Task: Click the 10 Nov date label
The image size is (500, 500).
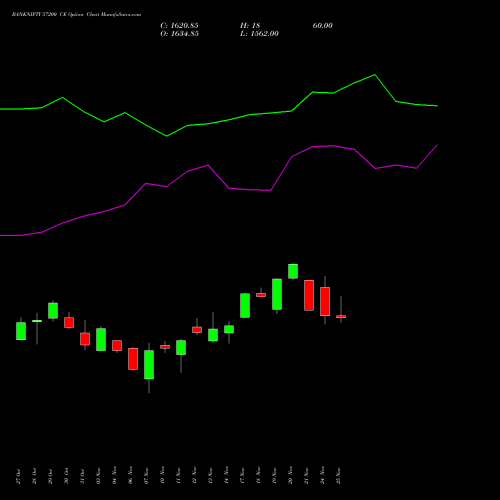Action: [x=162, y=476]
